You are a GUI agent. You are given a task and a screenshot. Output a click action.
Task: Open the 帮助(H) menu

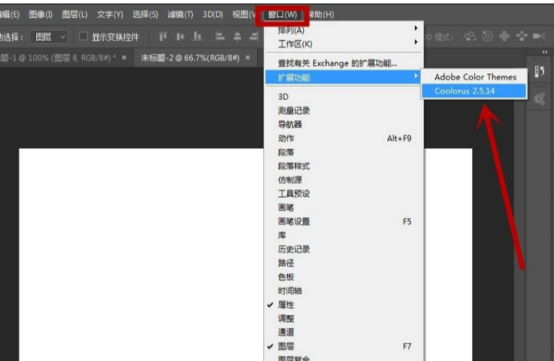(321, 14)
